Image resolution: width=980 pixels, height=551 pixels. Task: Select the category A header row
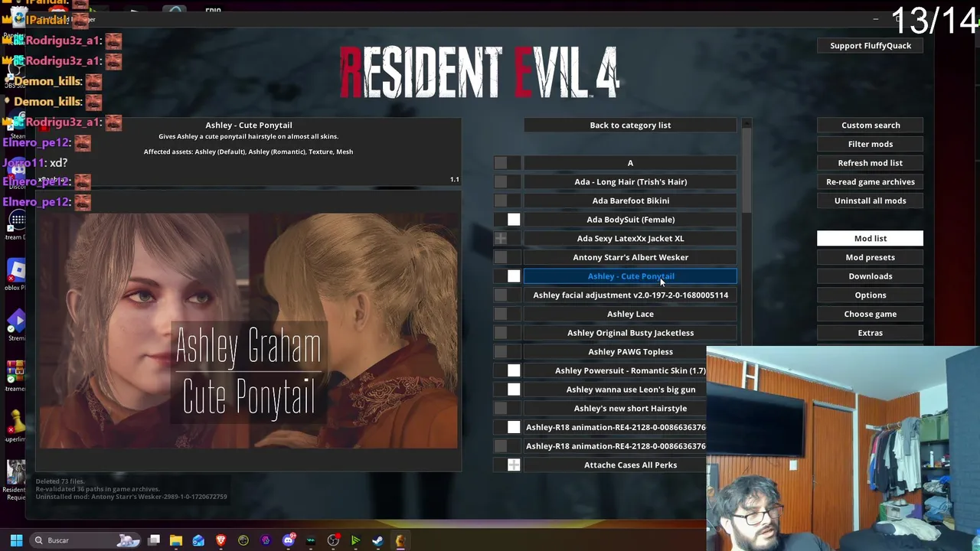630,163
